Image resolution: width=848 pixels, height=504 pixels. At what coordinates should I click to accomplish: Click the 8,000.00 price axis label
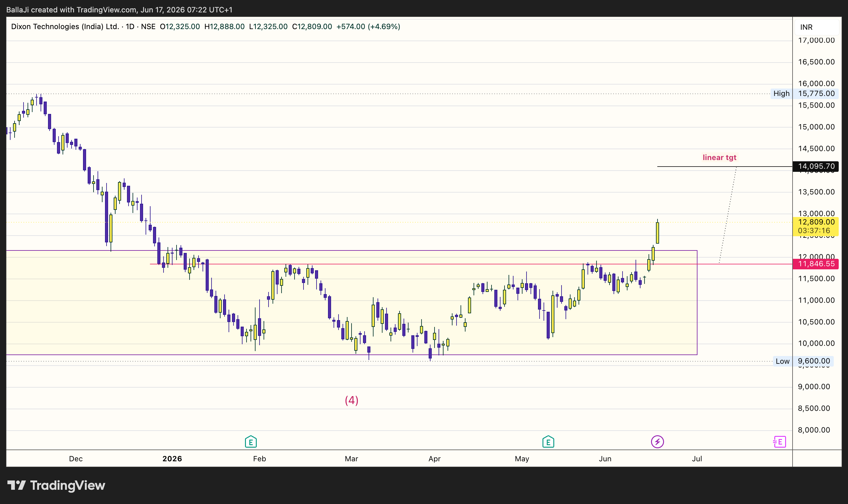tap(814, 430)
